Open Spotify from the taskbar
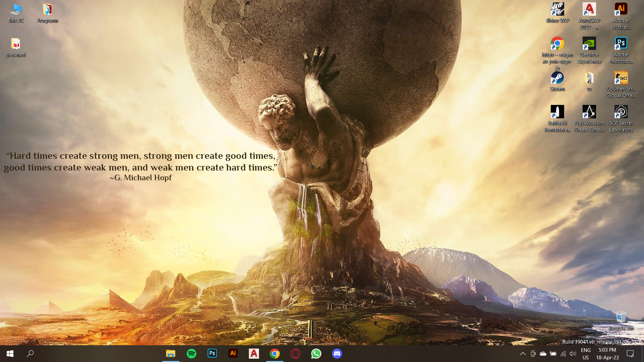Image resolution: width=644 pixels, height=362 pixels. tap(192, 354)
